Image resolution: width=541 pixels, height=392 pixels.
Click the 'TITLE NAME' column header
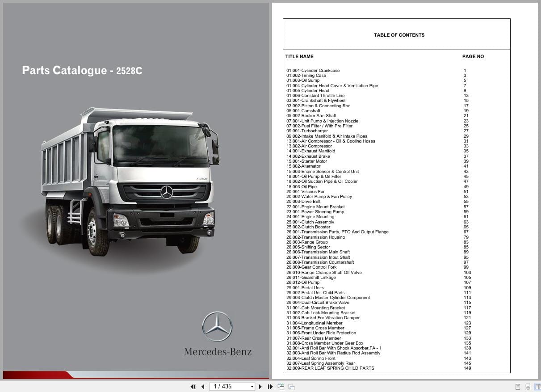coord(299,56)
